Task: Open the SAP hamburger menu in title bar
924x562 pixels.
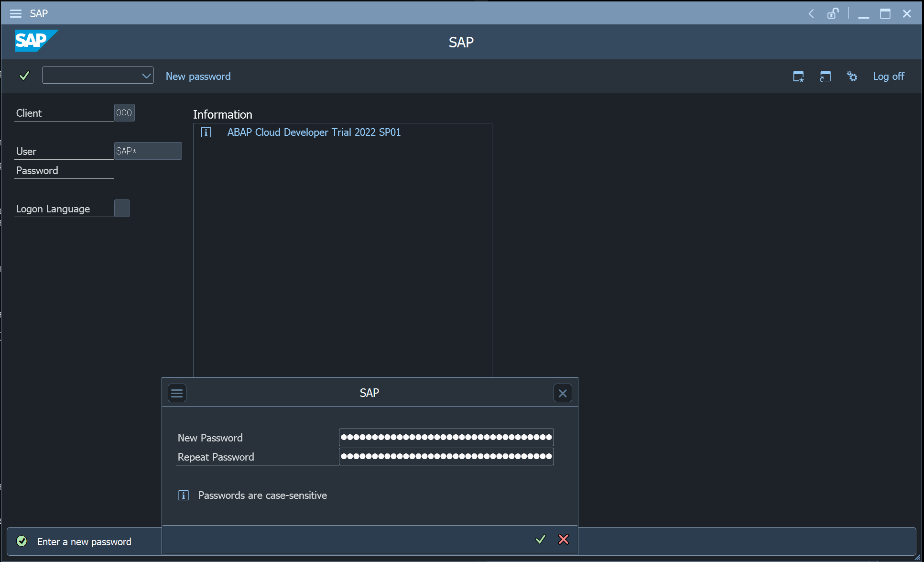Action: tap(16, 13)
